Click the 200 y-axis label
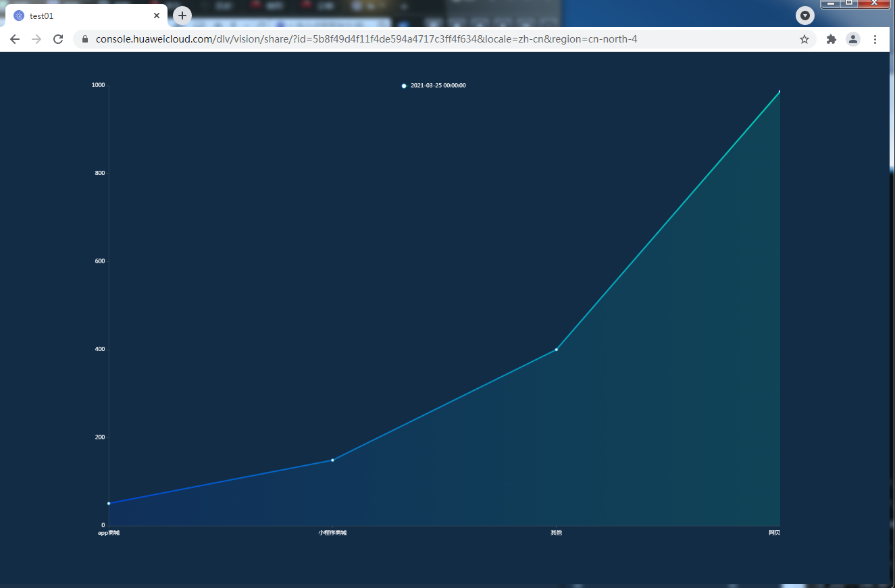The height and width of the screenshot is (588, 895). 100,437
